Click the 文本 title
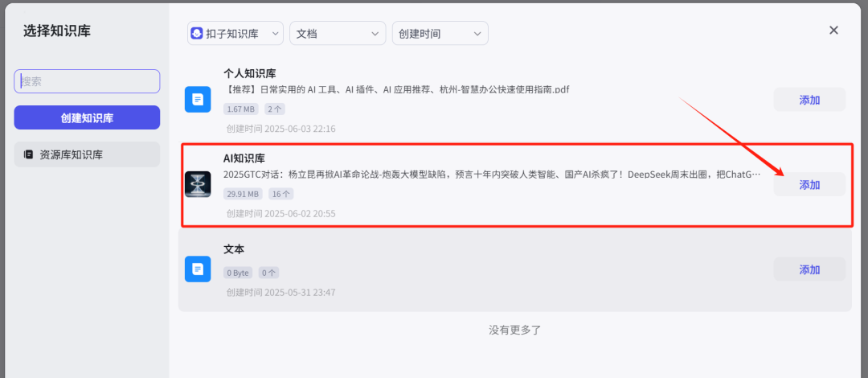The width and height of the screenshot is (868, 378). tap(234, 249)
